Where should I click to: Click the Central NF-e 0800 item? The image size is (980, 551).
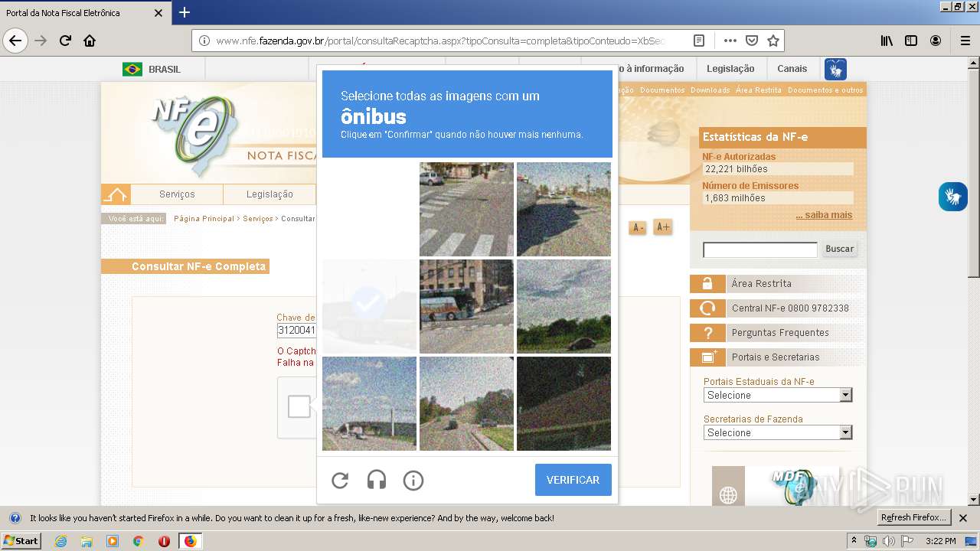[x=778, y=308]
